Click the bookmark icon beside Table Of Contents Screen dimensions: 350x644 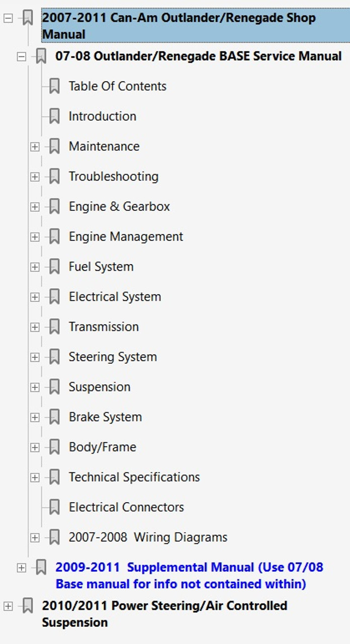pyautogui.click(x=54, y=86)
